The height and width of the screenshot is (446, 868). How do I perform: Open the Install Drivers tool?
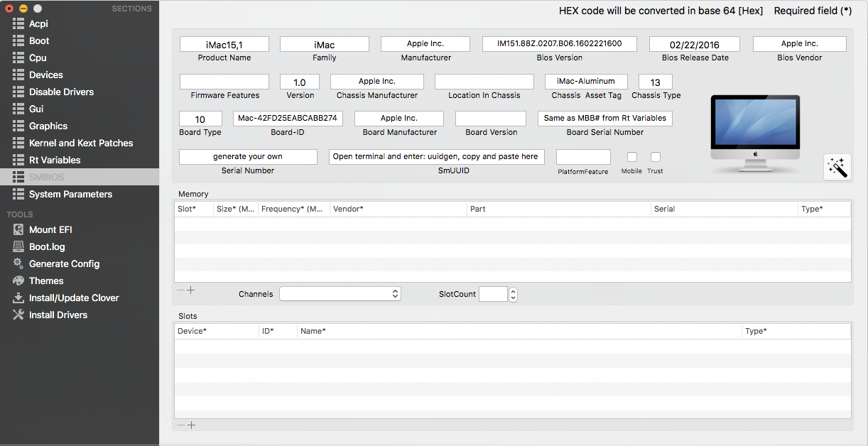pyautogui.click(x=80, y=315)
